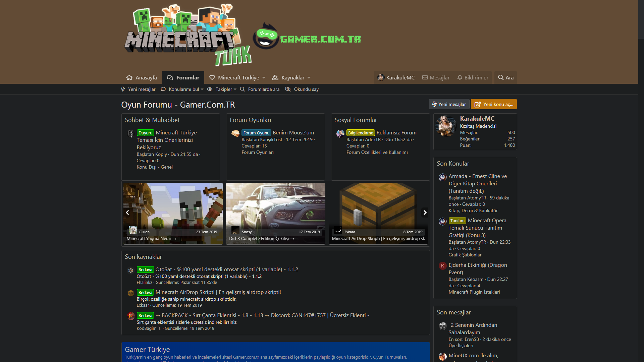Open Minecraft AirDrop Skripti slide thumbnail
644x362 pixels.
pos(378,214)
